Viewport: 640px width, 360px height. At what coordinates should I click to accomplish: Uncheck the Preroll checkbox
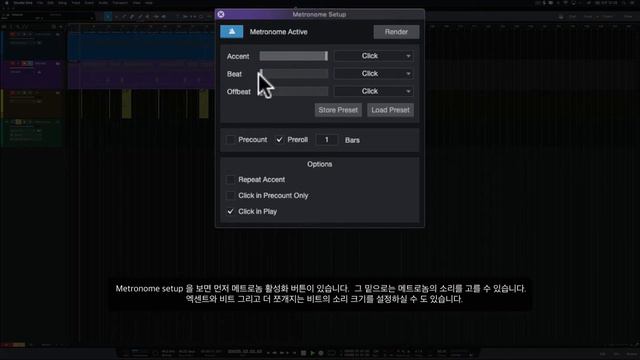pos(279,140)
